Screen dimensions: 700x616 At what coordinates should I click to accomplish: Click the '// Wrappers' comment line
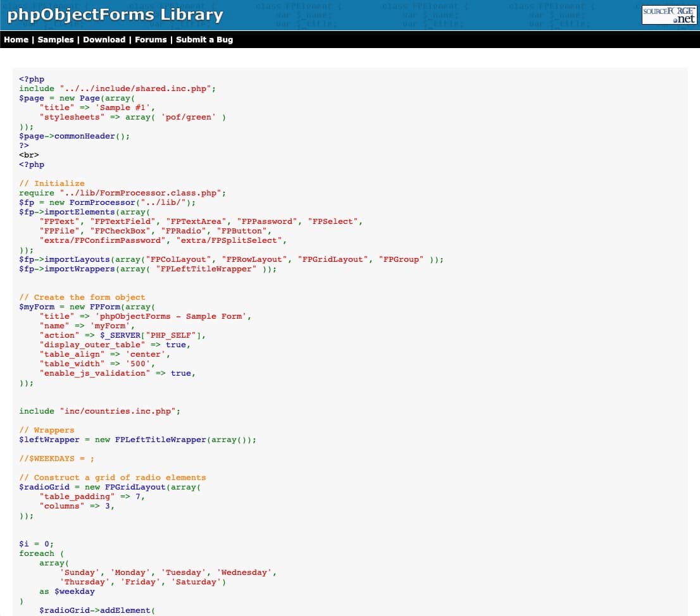point(46,430)
